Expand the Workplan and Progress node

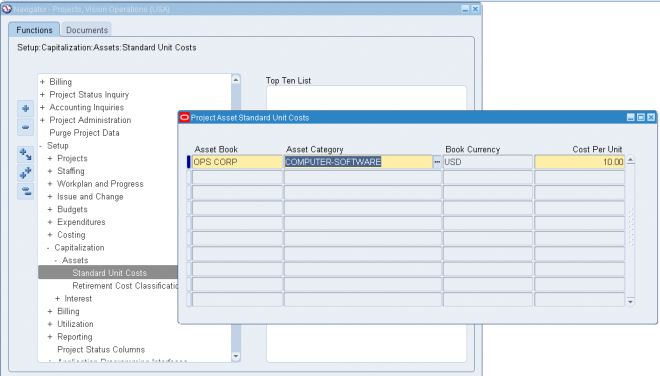point(50,184)
